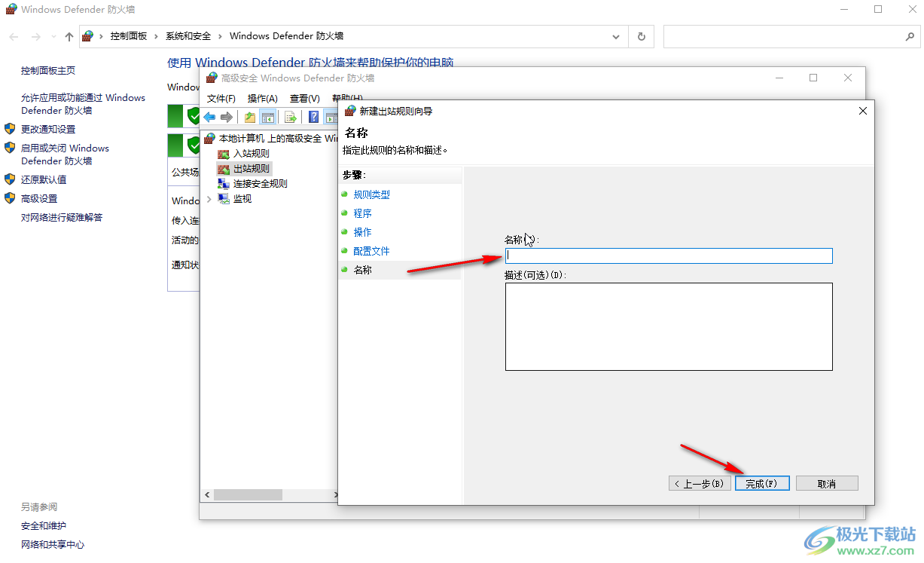Viewport: 924px width, 563px height.
Task: Select 入站规则 in the tree
Action: pyautogui.click(x=252, y=154)
